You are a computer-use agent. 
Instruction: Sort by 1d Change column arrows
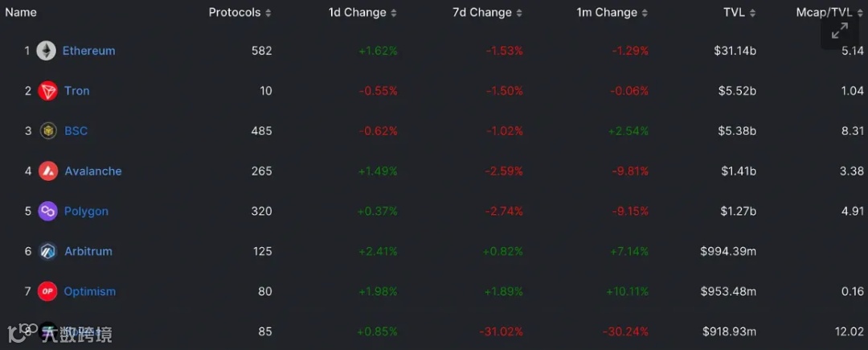coord(394,13)
